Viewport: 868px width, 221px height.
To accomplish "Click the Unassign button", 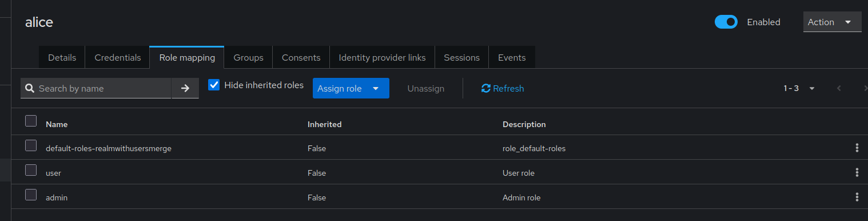I will coord(425,88).
